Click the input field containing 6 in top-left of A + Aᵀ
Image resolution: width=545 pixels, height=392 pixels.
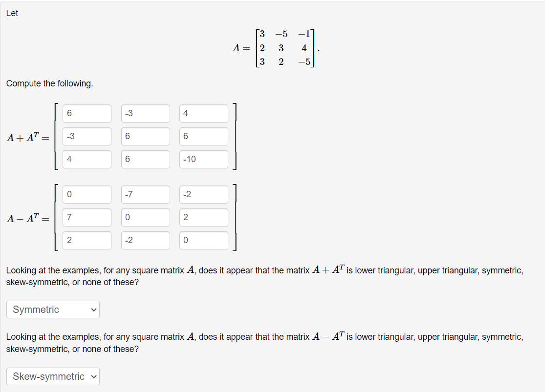point(87,113)
